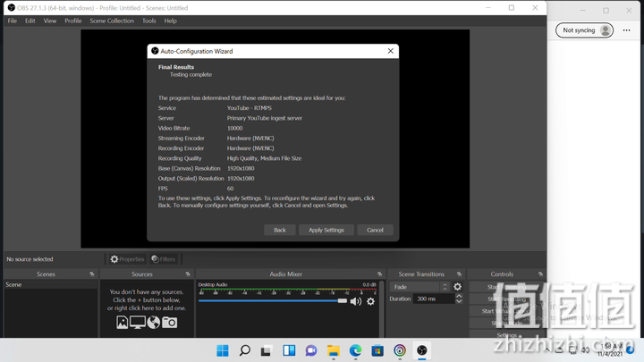
Task: Pop out the Scenes dock
Action: point(92,274)
